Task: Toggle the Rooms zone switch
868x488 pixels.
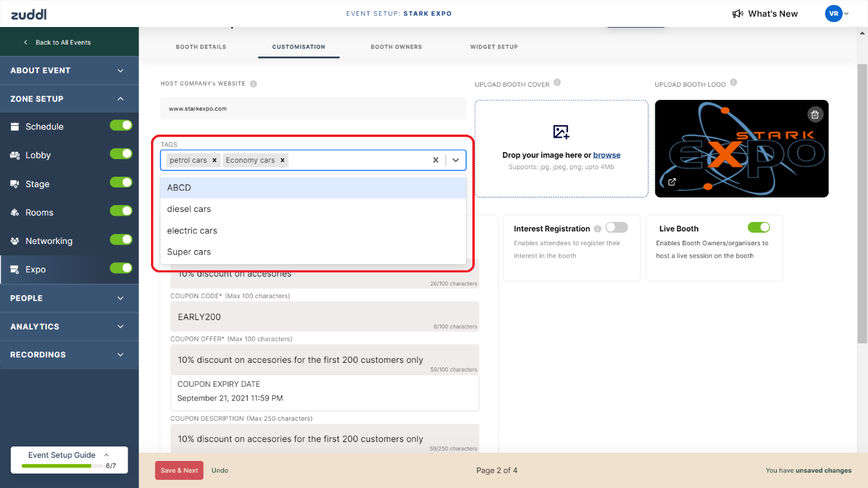Action: click(121, 211)
